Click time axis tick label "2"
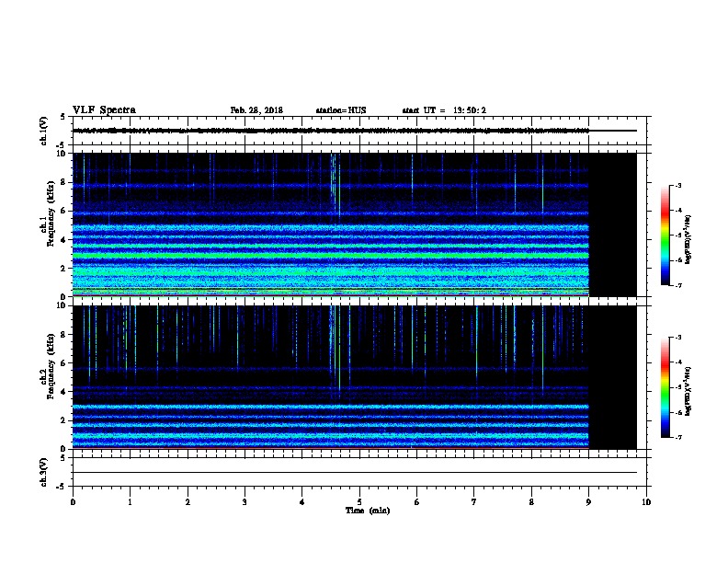Viewport: 728px width, 563px height. point(188,502)
